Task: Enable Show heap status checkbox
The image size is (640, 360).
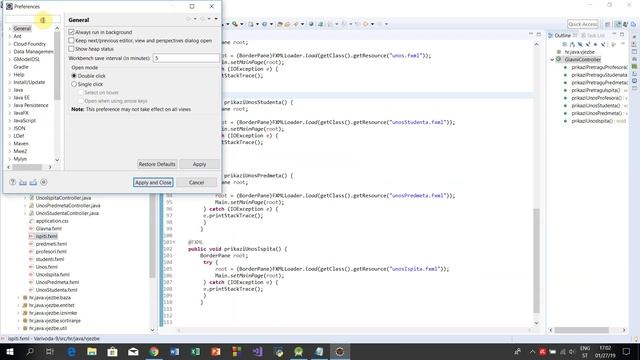Action: 71,49
